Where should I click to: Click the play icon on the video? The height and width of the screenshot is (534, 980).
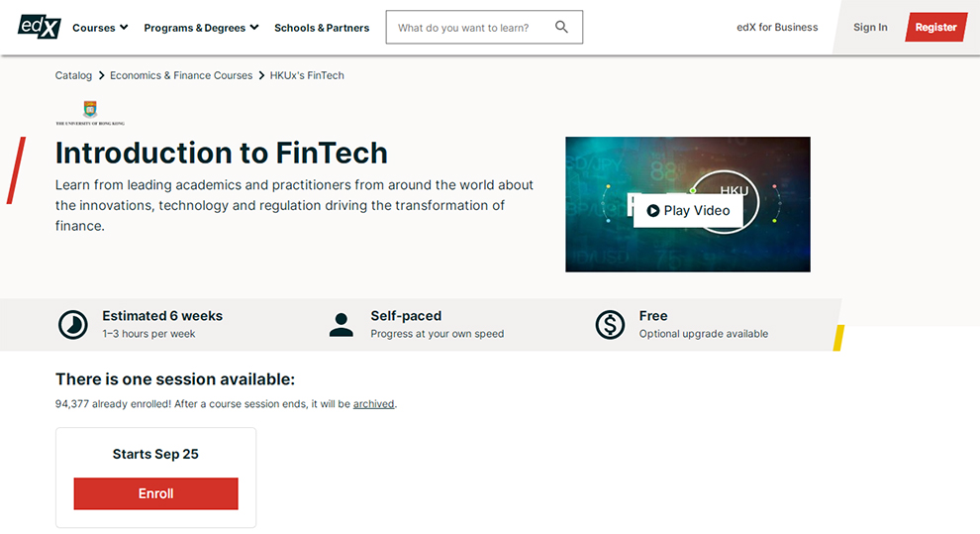[653, 210]
